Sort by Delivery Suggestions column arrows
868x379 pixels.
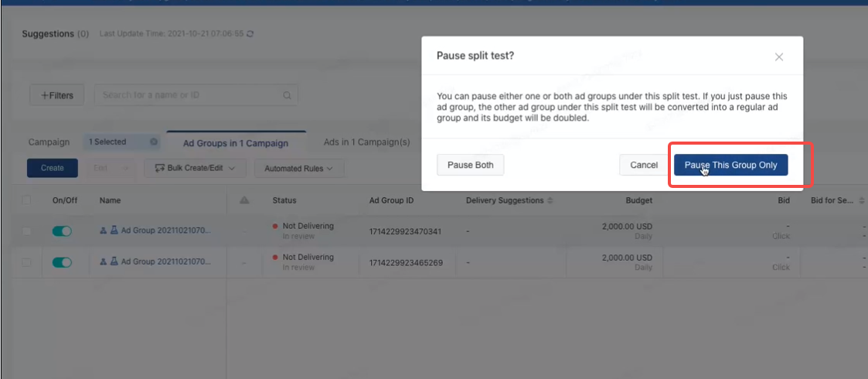(550, 201)
